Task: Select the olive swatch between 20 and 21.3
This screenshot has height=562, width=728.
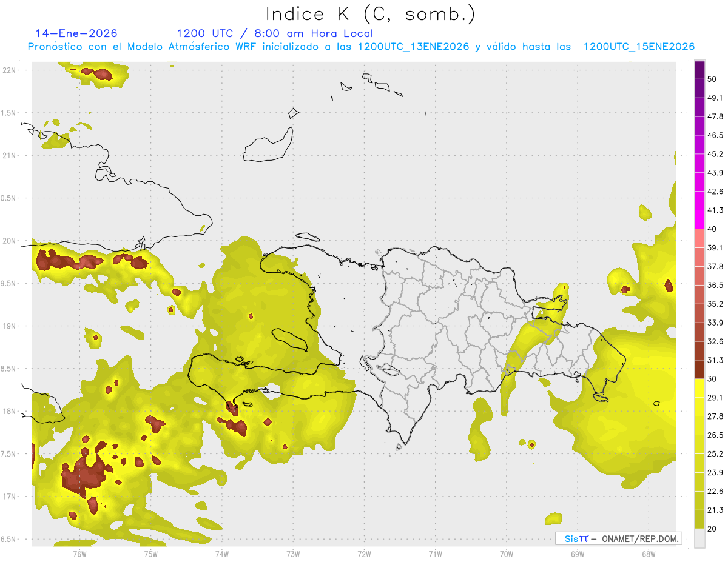Action: 700,519
